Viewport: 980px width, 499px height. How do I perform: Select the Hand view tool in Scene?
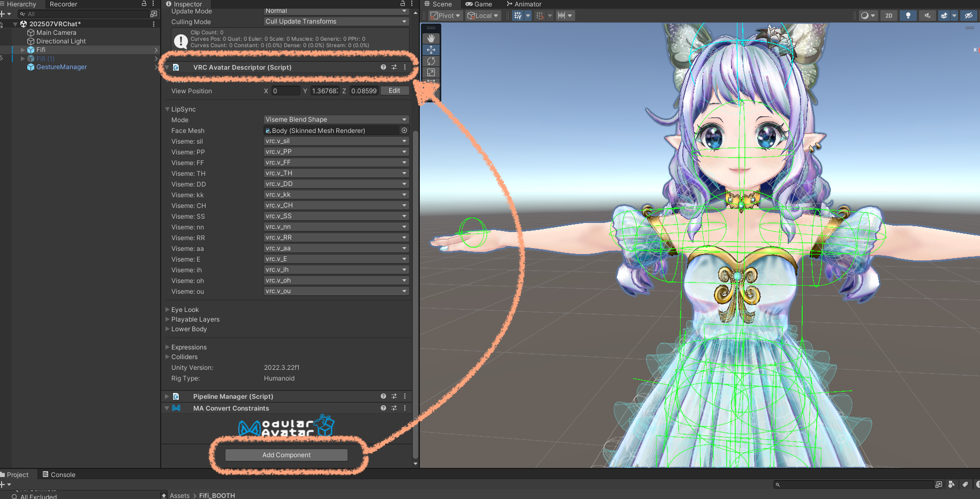pyautogui.click(x=431, y=39)
